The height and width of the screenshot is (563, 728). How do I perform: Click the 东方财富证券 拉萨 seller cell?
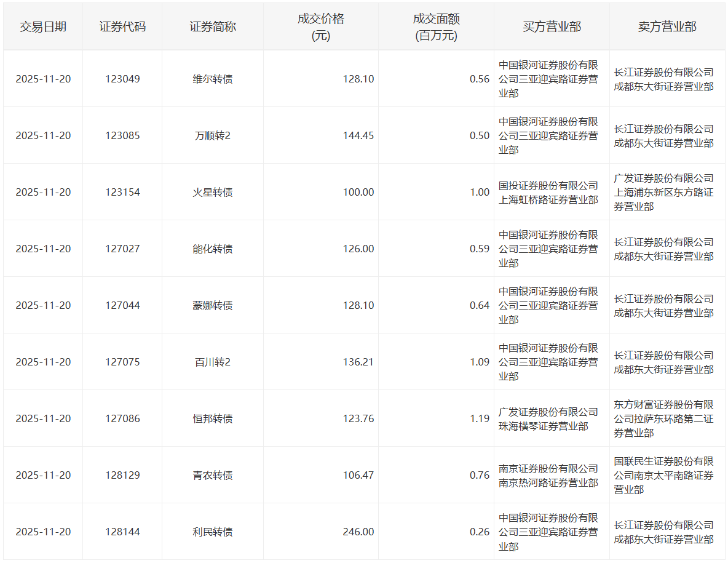(x=663, y=419)
